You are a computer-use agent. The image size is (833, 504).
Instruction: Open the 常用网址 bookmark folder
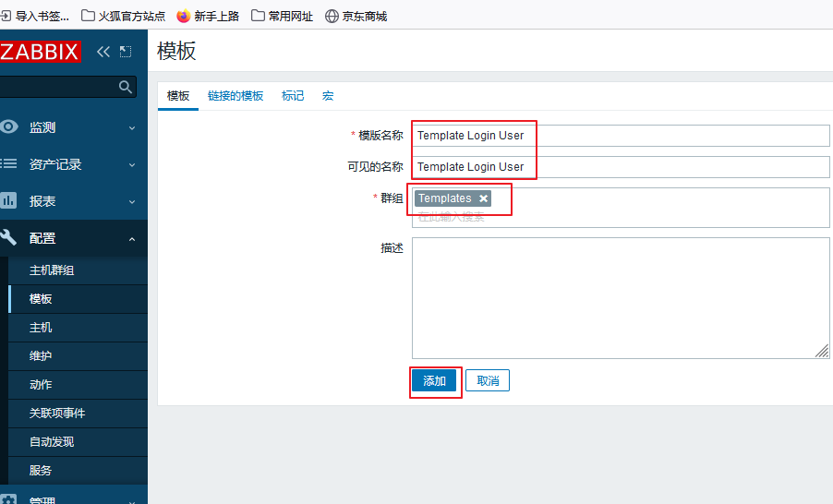point(282,16)
